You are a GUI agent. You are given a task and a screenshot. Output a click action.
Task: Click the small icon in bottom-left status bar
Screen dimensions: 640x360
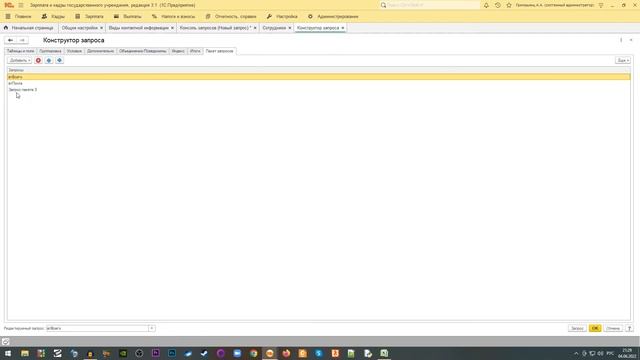[x=5, y=342]
